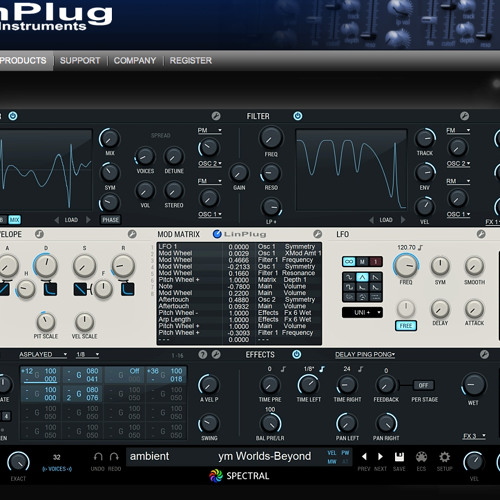
Task: Enable the LFO infinity loop mode
Action: click(349, 262)
